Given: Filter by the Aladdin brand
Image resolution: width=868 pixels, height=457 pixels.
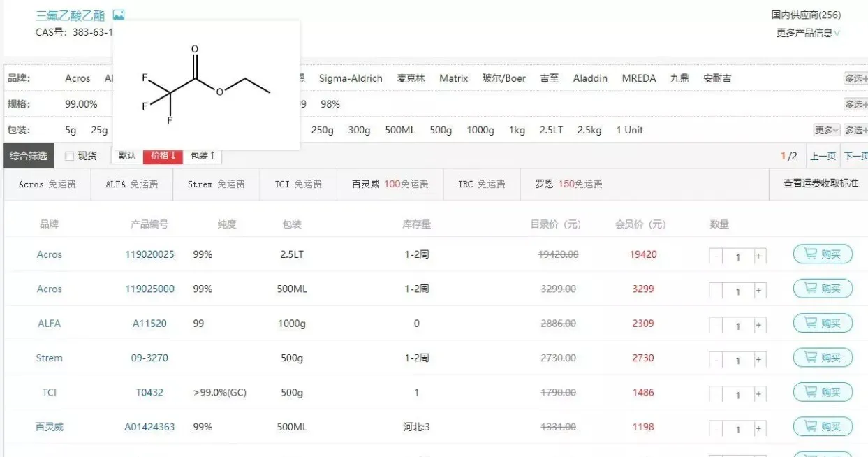Looking at the screenshot, I should tap(590, 78).
